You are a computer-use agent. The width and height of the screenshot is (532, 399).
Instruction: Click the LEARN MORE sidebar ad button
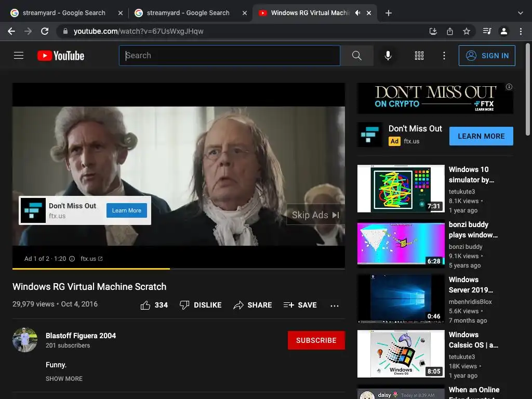(x=481, y=136)
